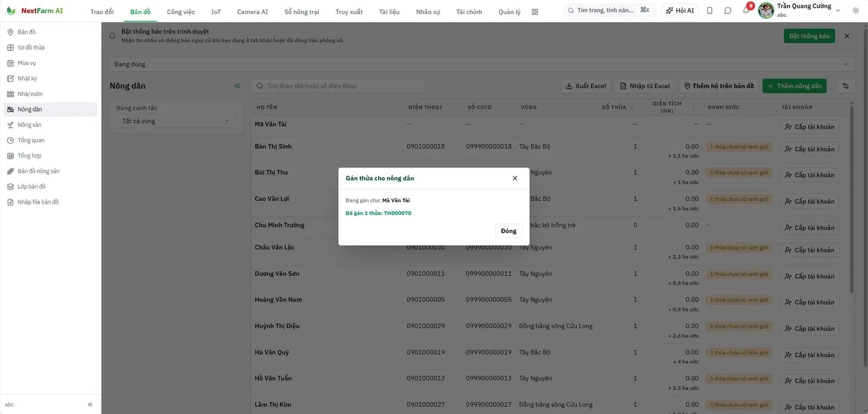Dismiss the browser notification banner
Viewport: 868px width, 414px height.
[847, 36]
